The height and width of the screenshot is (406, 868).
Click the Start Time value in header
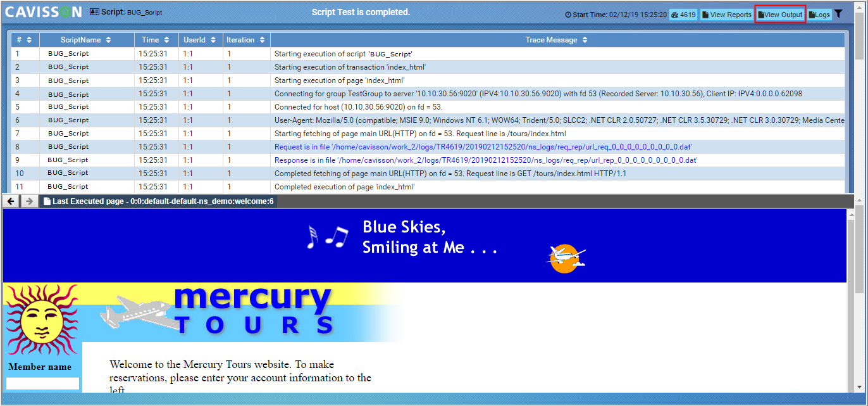tap(638, 15)
